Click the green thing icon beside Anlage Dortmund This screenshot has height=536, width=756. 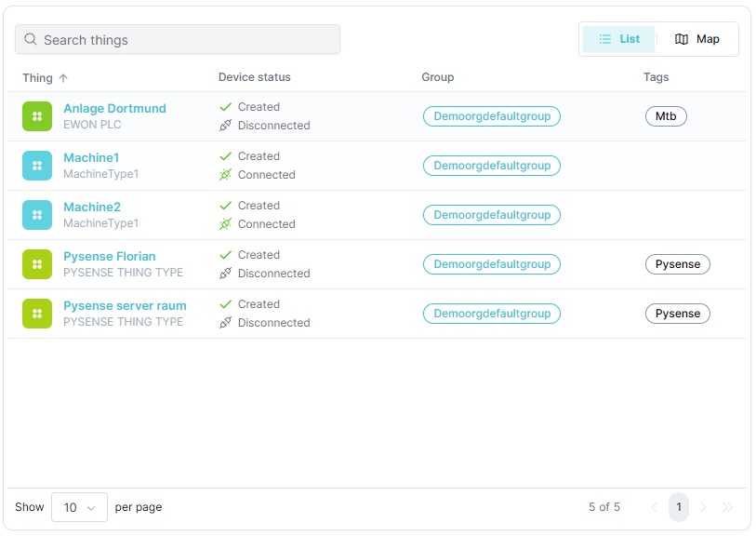[37, 115]
